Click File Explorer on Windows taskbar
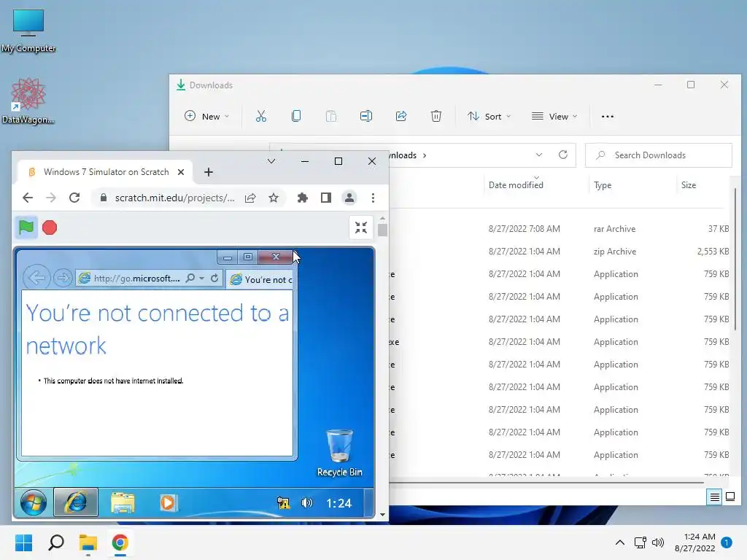 coord(88,542)
